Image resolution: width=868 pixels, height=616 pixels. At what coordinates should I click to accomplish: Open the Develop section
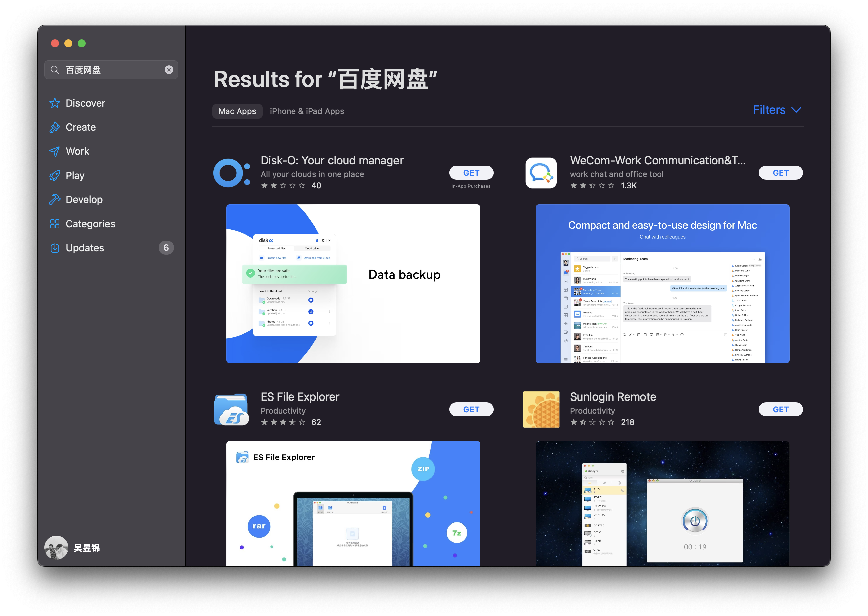84,199
